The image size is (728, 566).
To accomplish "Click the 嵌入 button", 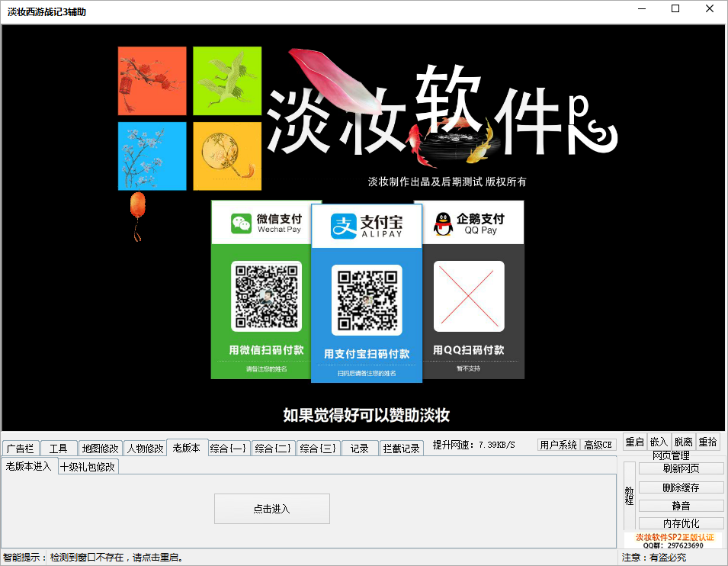I will (659, 442).
